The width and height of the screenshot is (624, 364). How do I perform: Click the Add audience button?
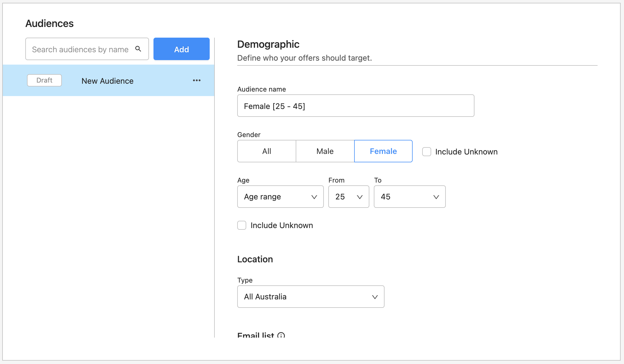[182, 49]
